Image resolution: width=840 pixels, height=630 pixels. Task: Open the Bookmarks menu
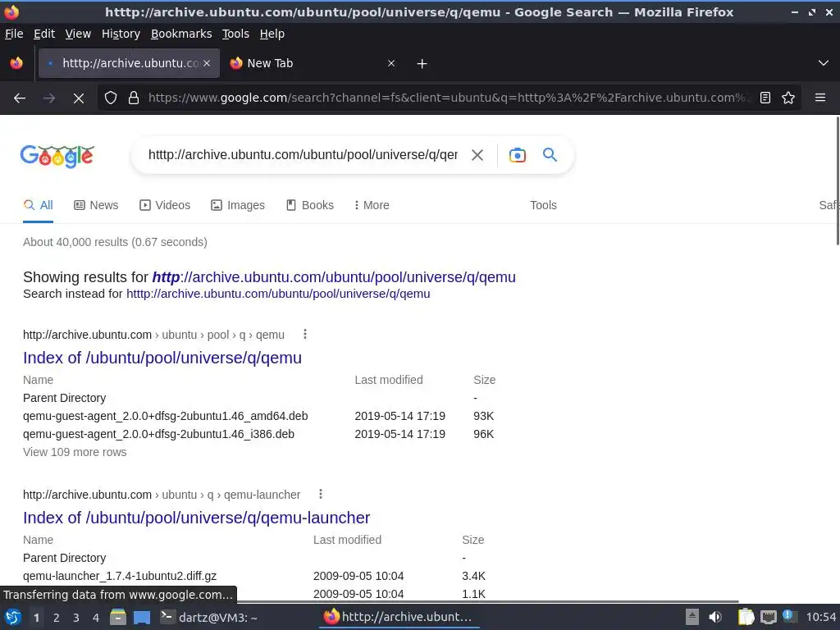(x=181, y=34)
